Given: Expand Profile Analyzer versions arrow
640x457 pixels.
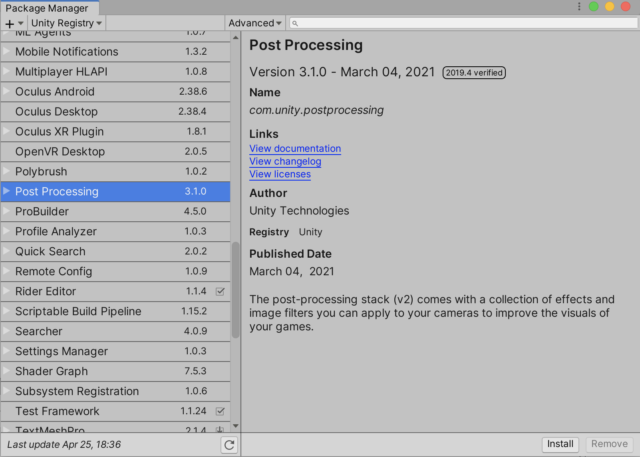Looking at the screenshot, I should pos(6,231).
